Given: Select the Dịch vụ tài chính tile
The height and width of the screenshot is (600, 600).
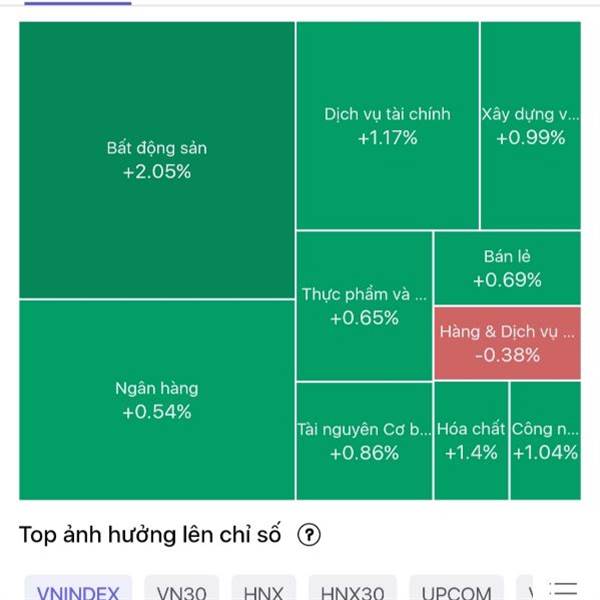Looking at the screenshot, I should [387, 126].
